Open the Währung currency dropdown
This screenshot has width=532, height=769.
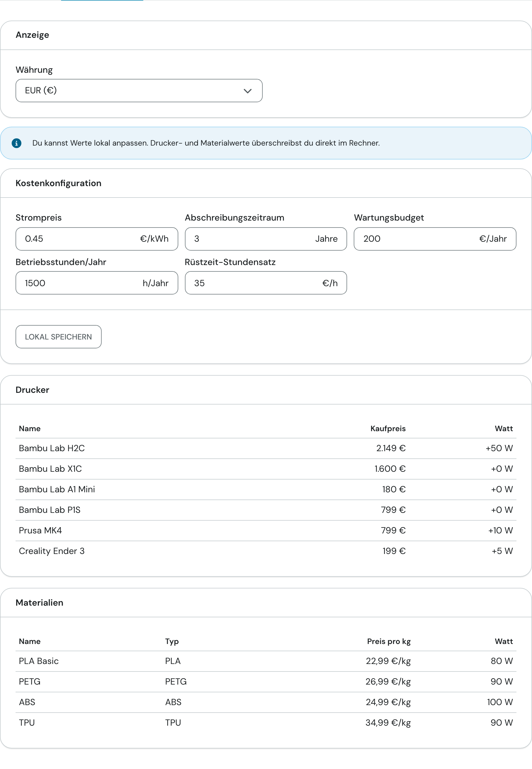139,90
